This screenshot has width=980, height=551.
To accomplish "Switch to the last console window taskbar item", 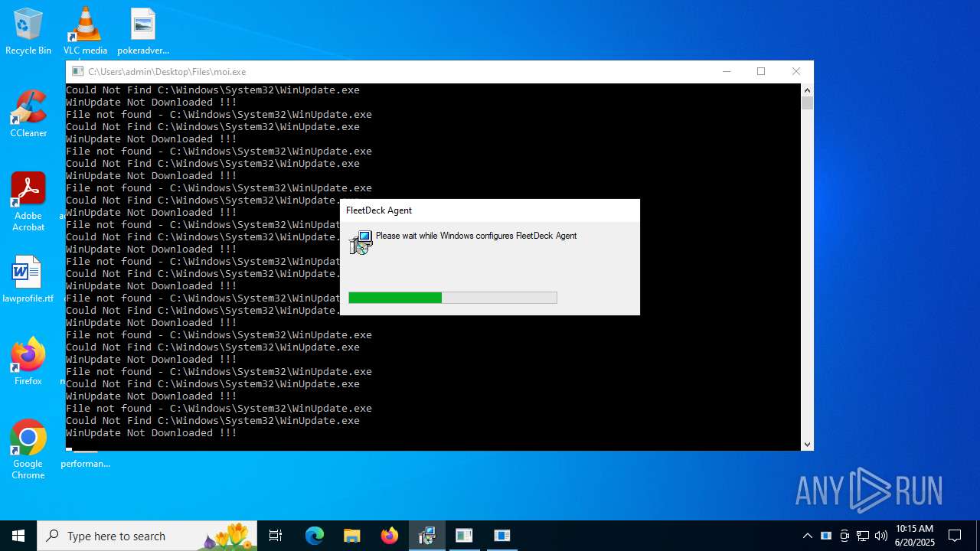I will tap(501, 536).
